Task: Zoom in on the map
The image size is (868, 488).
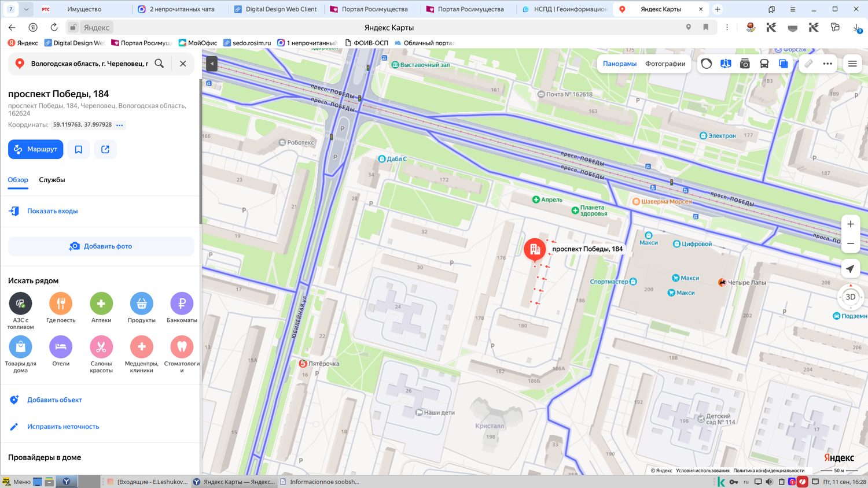Action: coord(851,224)
